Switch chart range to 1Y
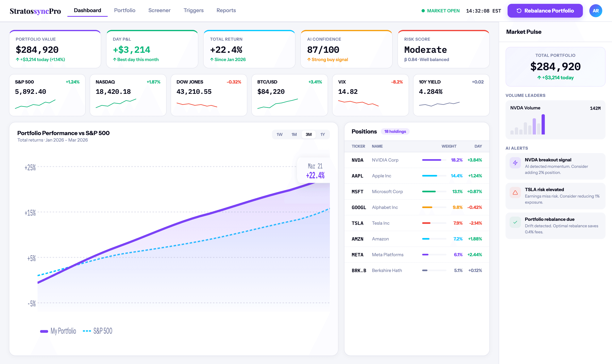The width and height of the screenshot is (612, 364). (322, 134)
